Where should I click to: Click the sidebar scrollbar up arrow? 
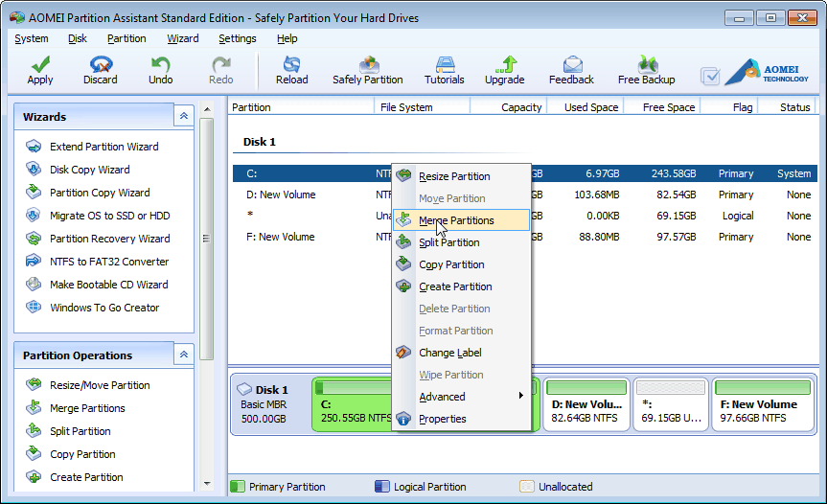click(x=207, y=109)
